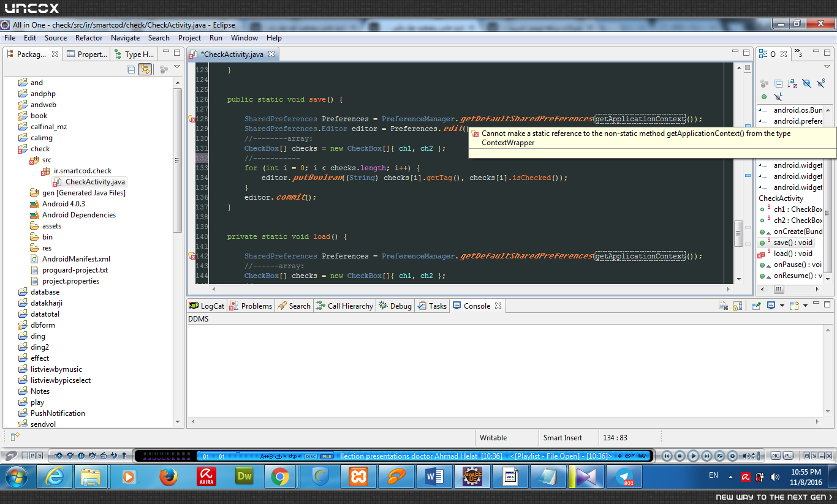Open Firefox from taskbar
This screenshot has width=837, height=504.
coord(168,476)
